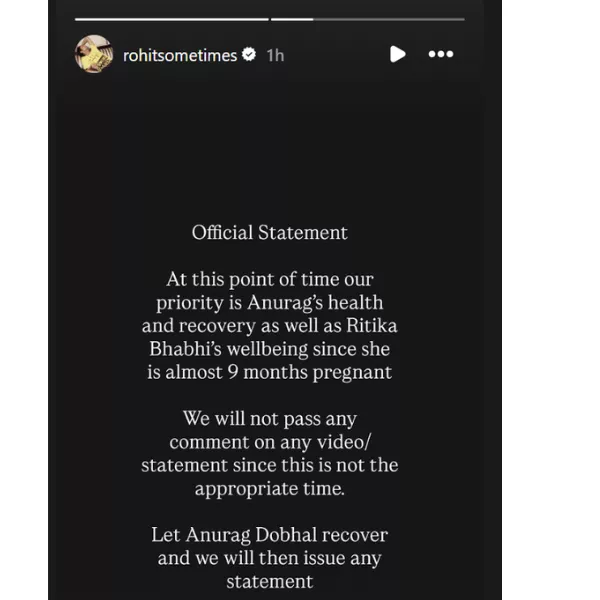The width and height of the screenshot is (600, 600).
Task: Click the line 'At this point of time our'
Action: pos(270,279)
